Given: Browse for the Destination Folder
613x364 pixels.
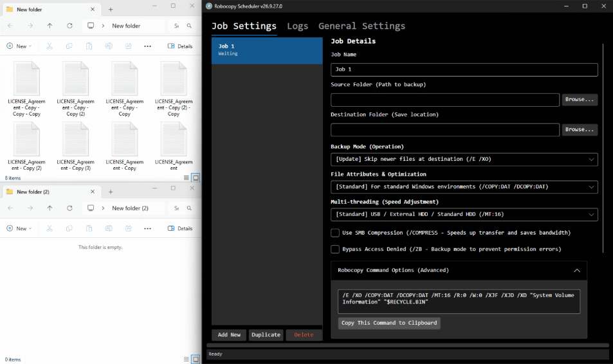Looking at the screenshot, I should tap(580, 130).
